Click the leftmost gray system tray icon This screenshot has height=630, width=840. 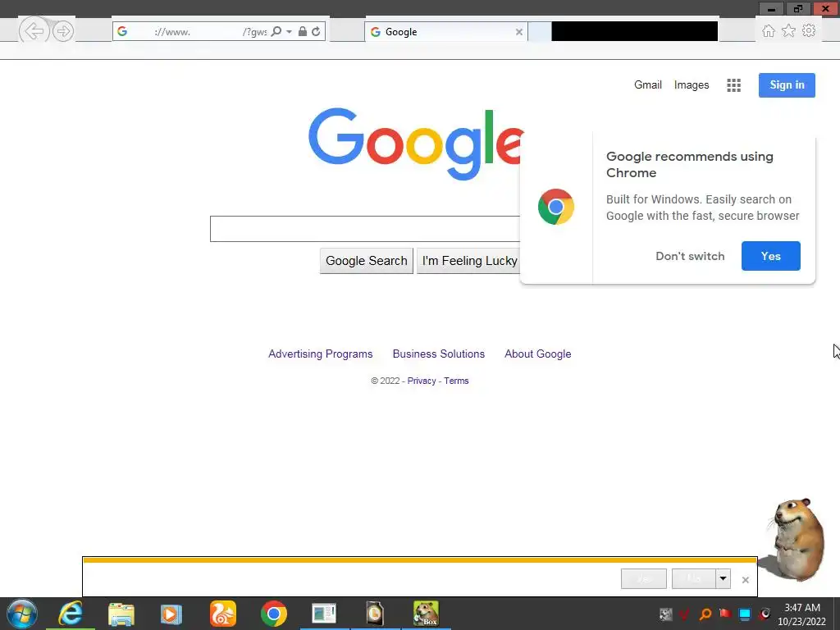[665, 614]
